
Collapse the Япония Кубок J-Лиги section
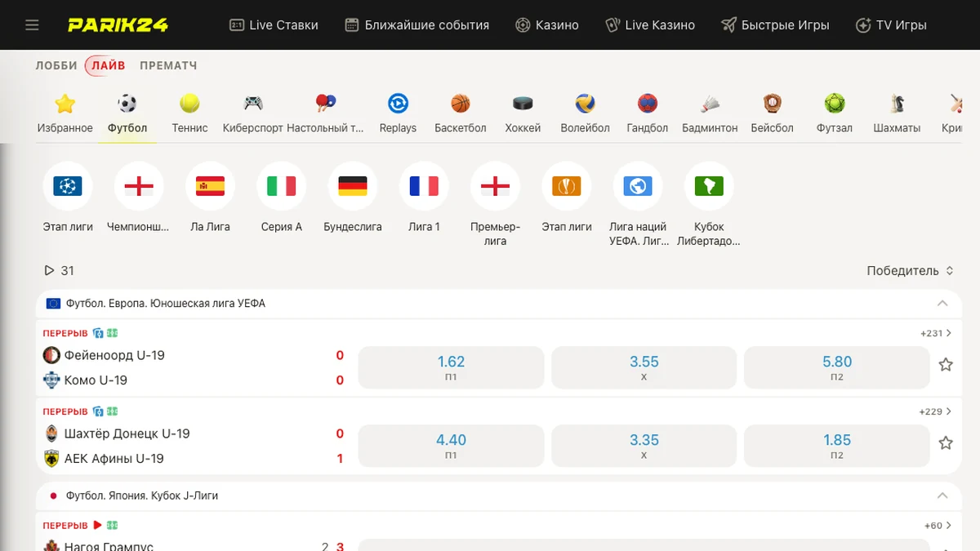click(x=942, y=495)
